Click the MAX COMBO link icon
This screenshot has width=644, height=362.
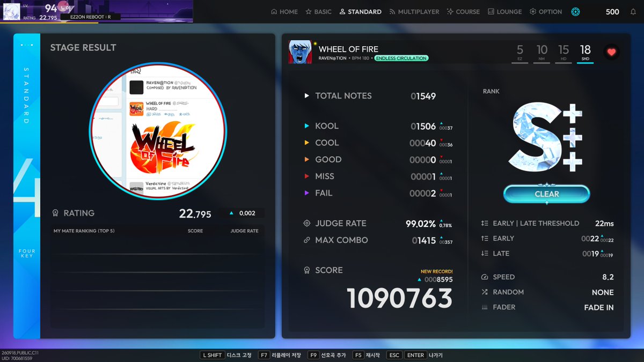coord(307,240)
